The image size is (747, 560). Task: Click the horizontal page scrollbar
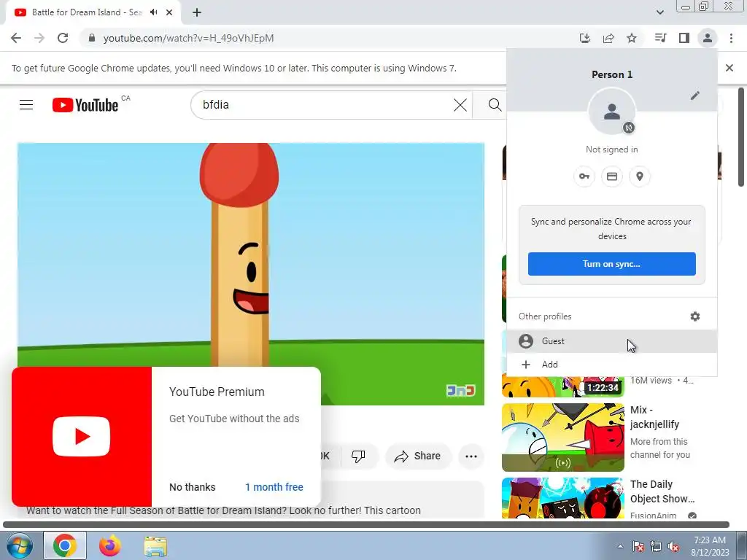click(x=366, y=524)
